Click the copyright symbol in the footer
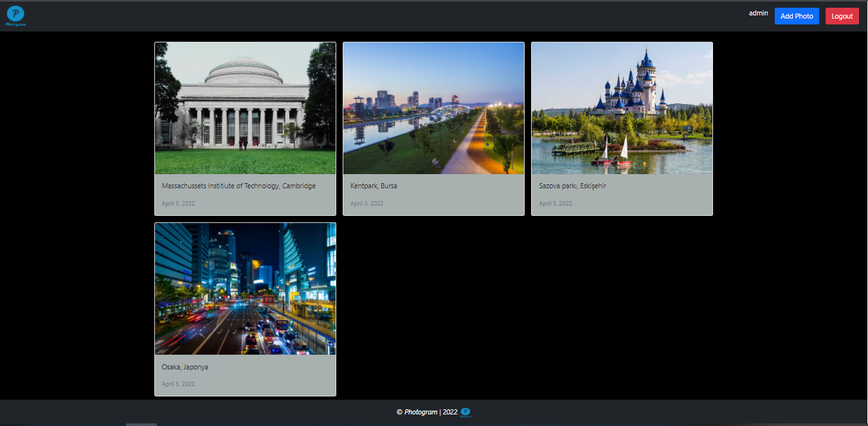 398,412
